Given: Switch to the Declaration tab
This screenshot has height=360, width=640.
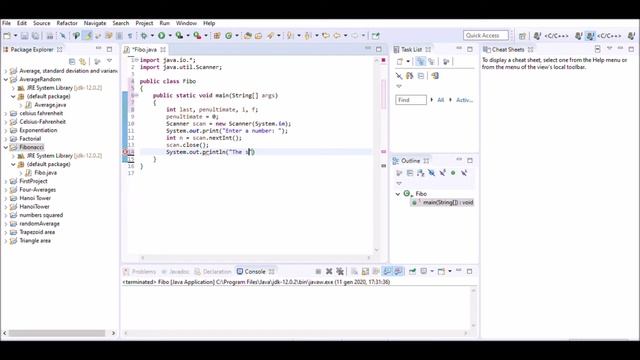Looking at the screenshot, I should click(x=213, y=272).
